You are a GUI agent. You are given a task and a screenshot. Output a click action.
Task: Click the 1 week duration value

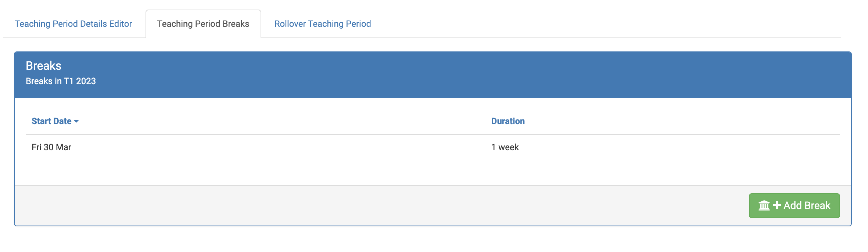point(505,147)
